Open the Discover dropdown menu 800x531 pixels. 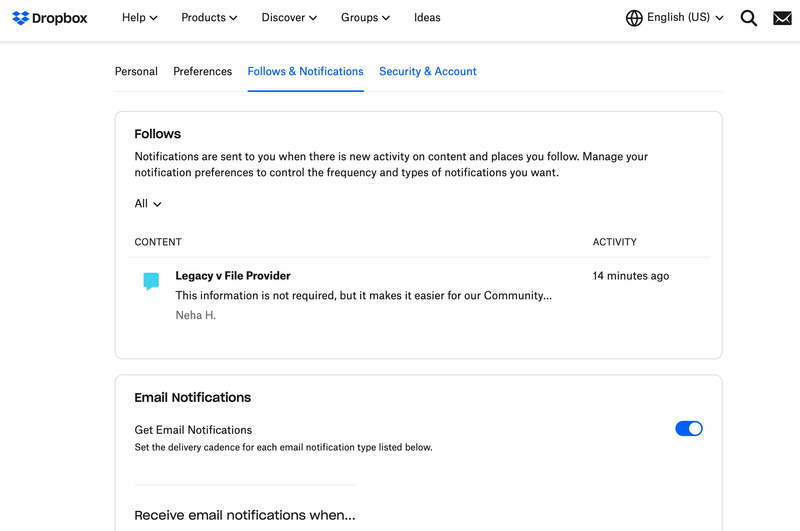point(289,18)
